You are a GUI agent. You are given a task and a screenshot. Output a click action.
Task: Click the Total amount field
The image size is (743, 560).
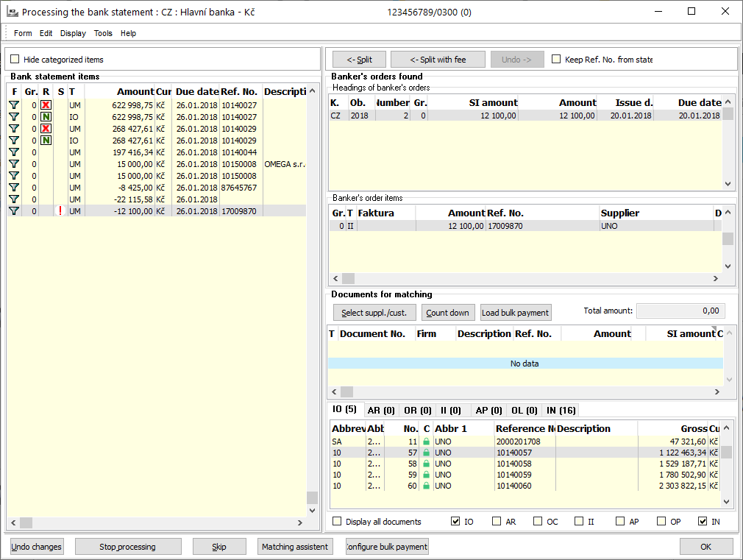point(680,311)
